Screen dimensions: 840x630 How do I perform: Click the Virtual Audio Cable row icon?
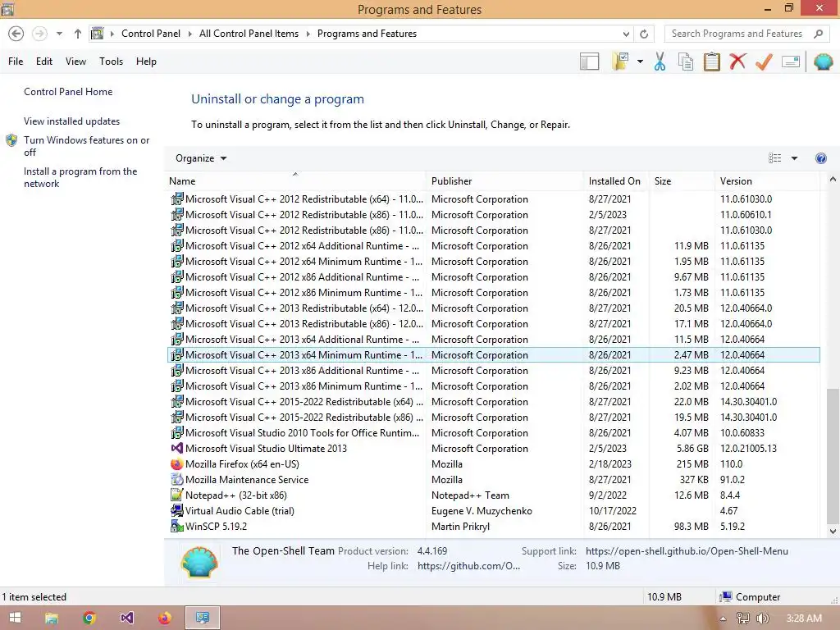(x=177, y=510)
